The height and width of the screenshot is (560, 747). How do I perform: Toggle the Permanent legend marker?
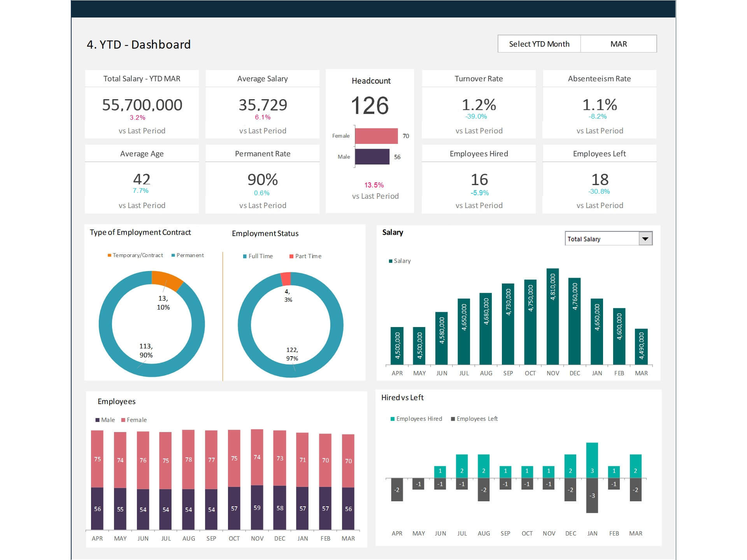173,255
